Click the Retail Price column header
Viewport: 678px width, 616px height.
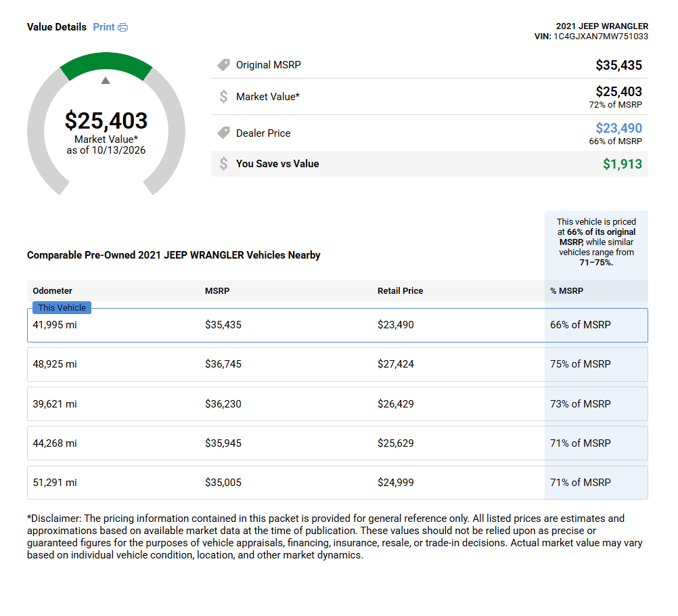pyautogui.click(x=400, y=290)
